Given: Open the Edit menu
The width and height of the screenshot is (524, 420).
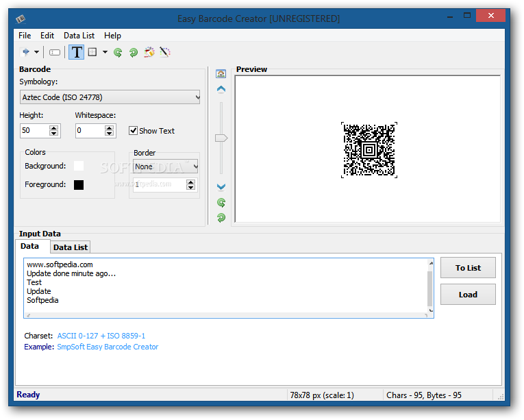Looking at the screenshot, I should [x=47, y=36].
